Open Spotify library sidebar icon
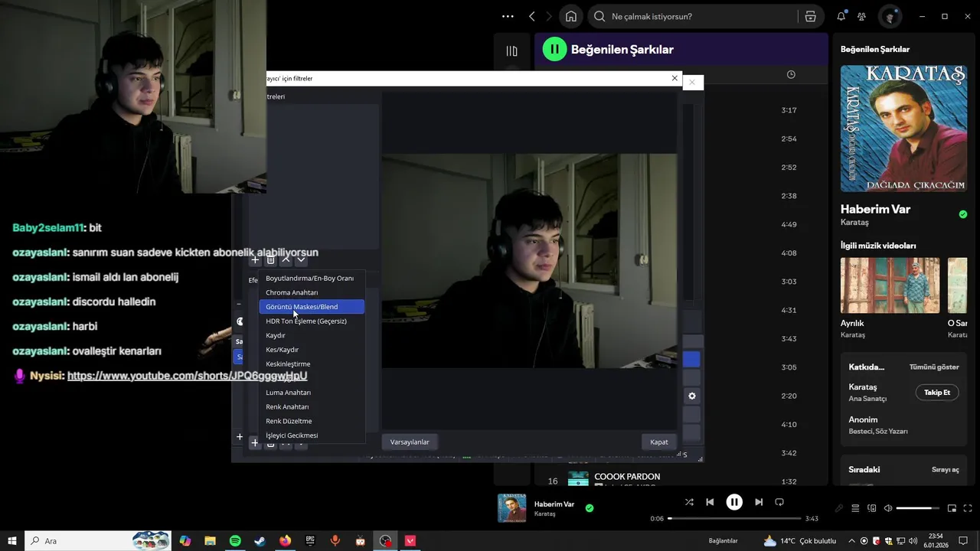Image resolution: width=980 pixels, height=551 pixels. pyautogui.click(x=511, y=51)
